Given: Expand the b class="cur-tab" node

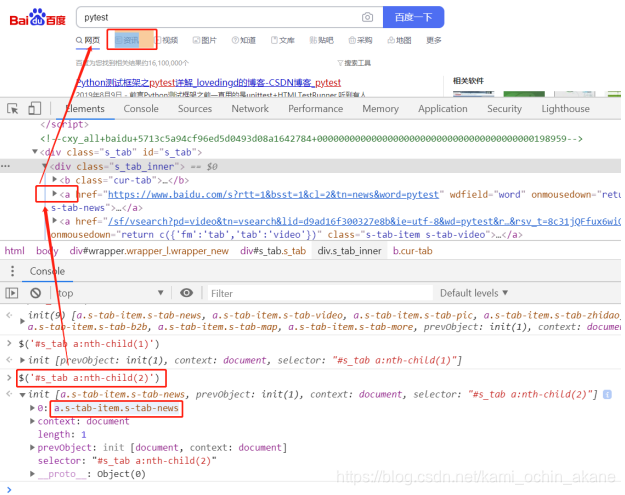Looking at the screenshot, I should [x=55, y=180].
